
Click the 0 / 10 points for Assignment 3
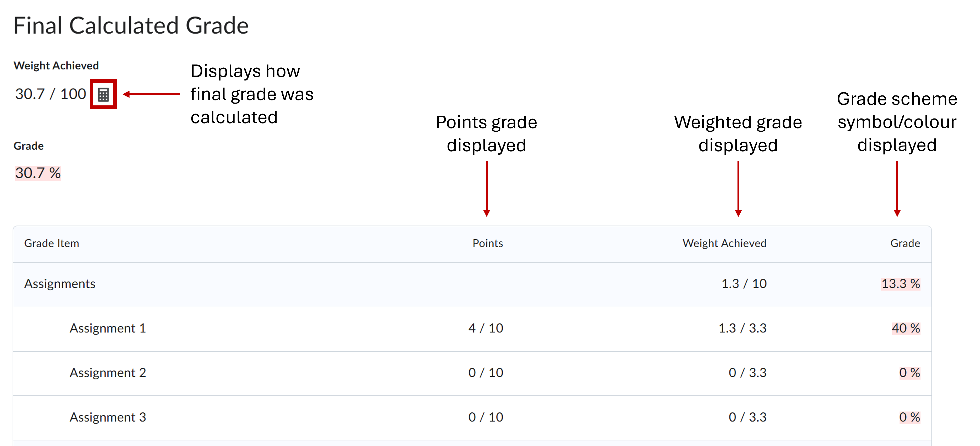pos(486,417)
